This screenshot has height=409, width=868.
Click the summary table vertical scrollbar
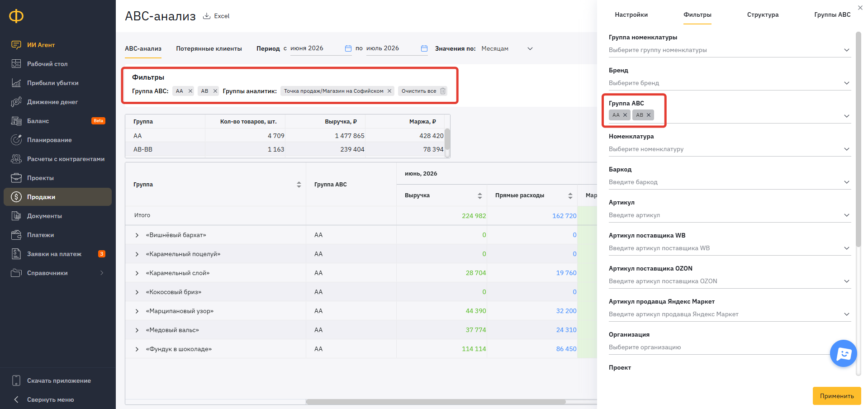point(447,139)
